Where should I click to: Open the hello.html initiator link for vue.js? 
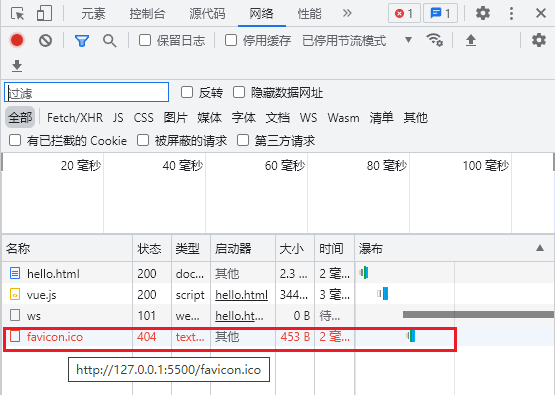pos(241,295)
